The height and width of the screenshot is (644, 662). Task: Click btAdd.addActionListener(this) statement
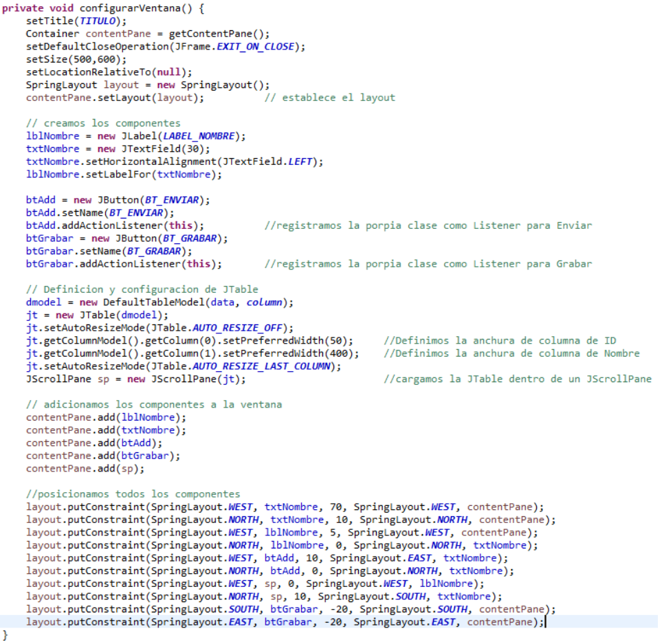coord(115,225)
